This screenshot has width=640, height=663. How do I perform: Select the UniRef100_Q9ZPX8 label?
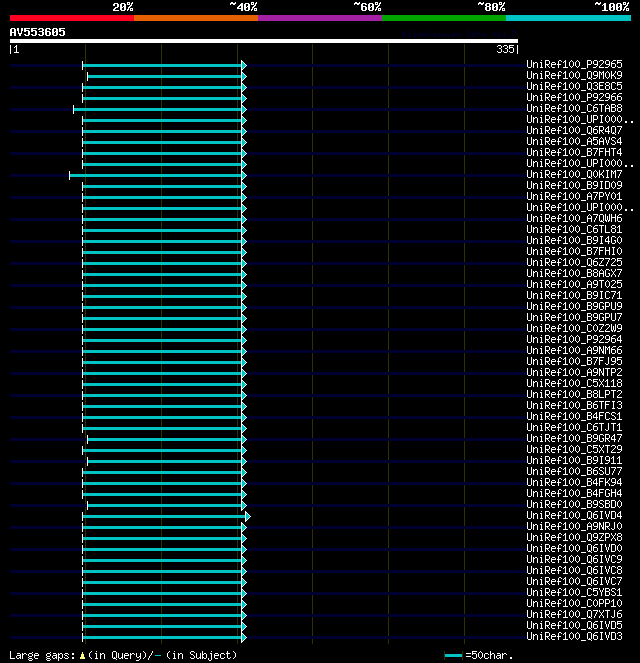point(574,537)
